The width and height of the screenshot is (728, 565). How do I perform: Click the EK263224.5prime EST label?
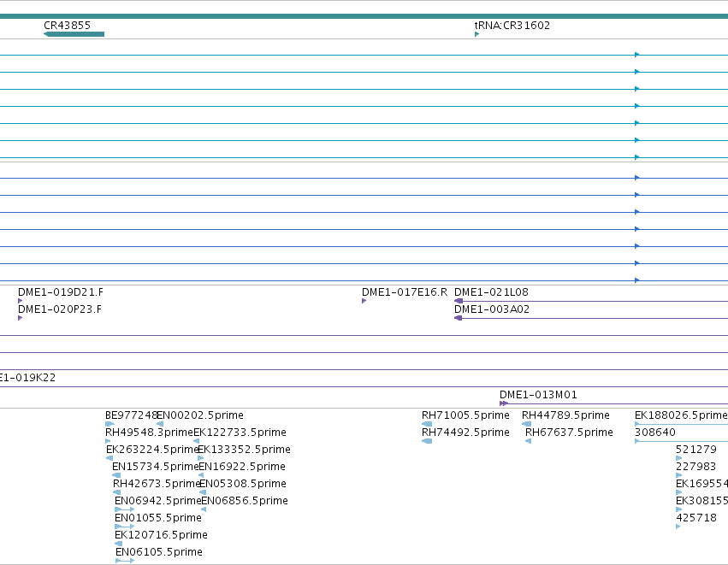tap(152, 449)
